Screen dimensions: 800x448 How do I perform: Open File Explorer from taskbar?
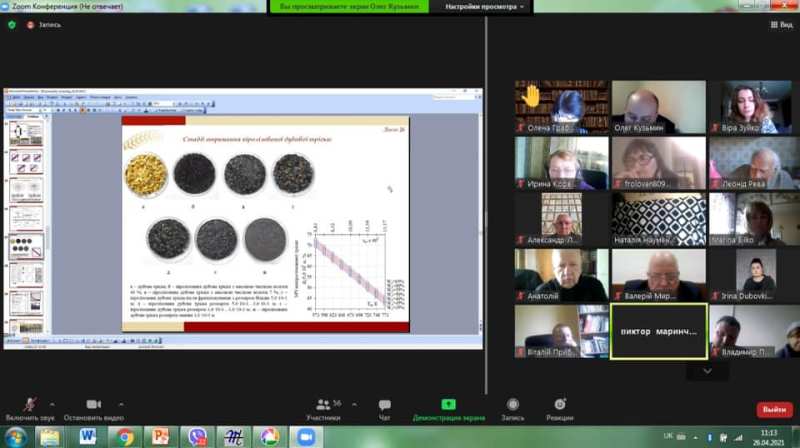pyautogui.click(x=49, y=437)
